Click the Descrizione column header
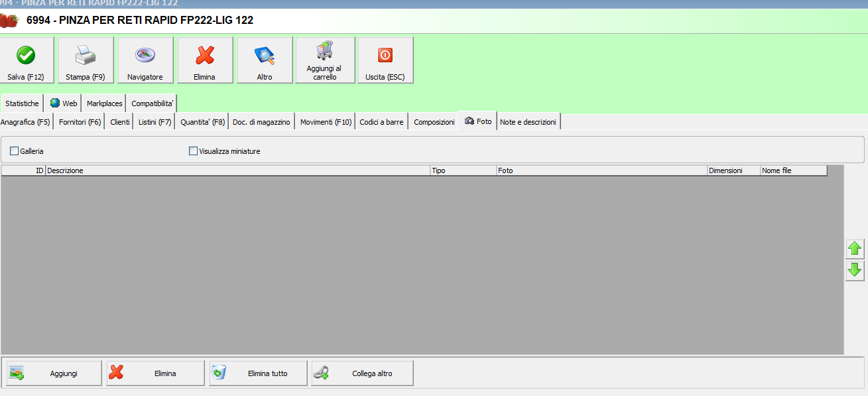This screenshot has width=868, height=396. tap(238, 170)
